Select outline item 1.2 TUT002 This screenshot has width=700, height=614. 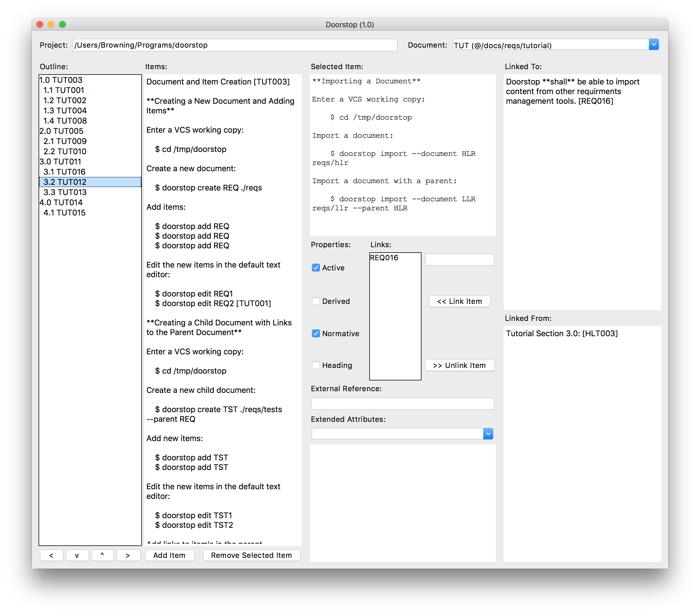[x=90, y=100]
